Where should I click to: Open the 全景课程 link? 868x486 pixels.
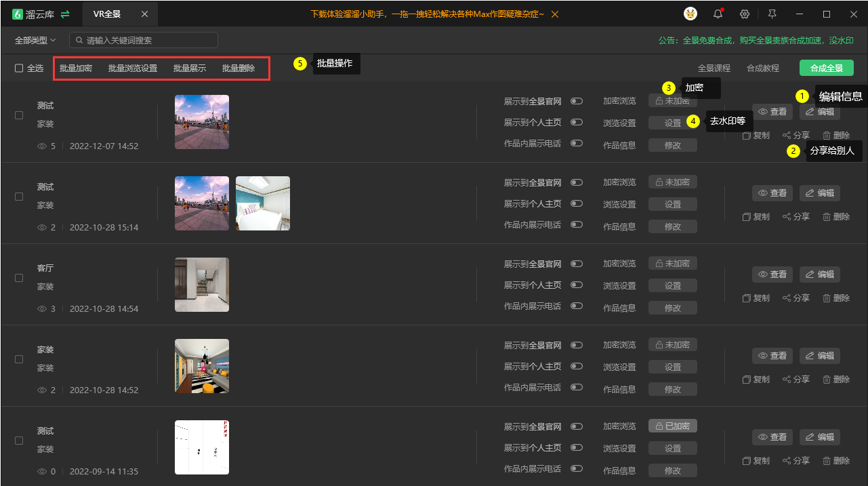point(714,68)
